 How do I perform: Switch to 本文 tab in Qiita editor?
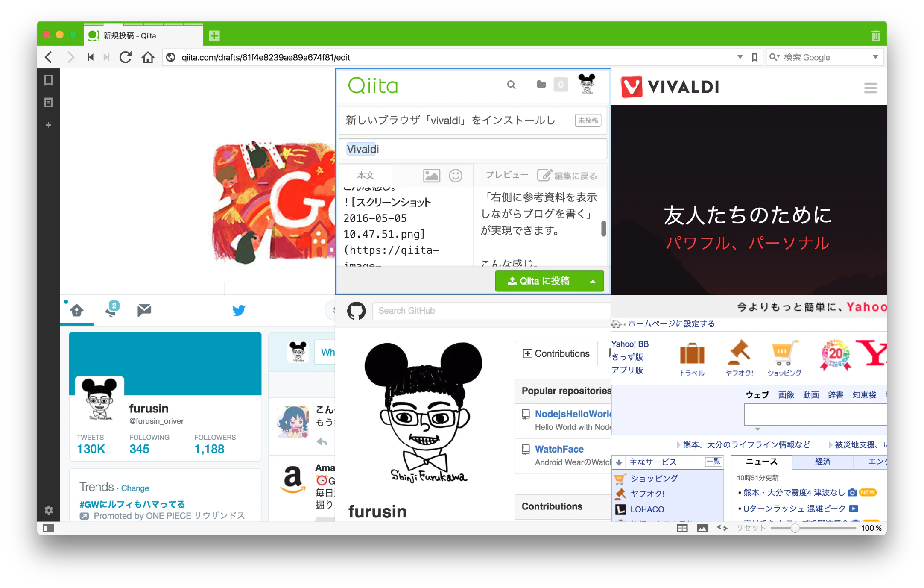366,175
